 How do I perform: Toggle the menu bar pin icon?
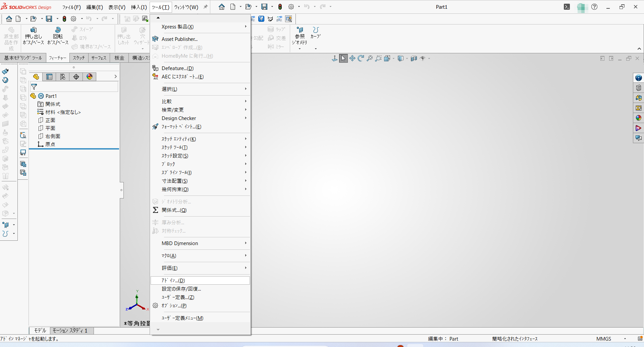click(206, 7)
